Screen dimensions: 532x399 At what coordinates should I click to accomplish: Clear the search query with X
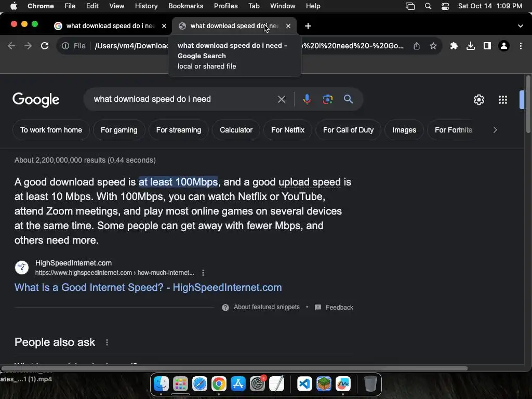281,99
